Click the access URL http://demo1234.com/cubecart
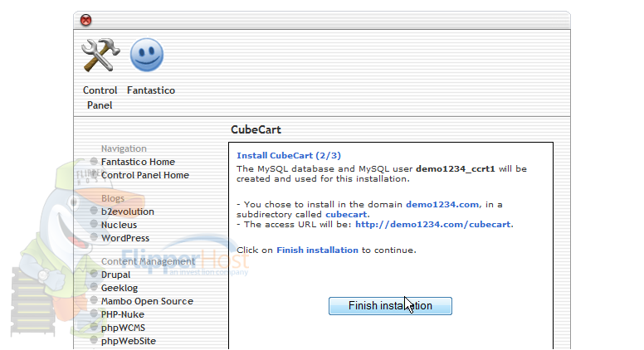The height and width of the screenshot is (350, 644). [433, 225]
